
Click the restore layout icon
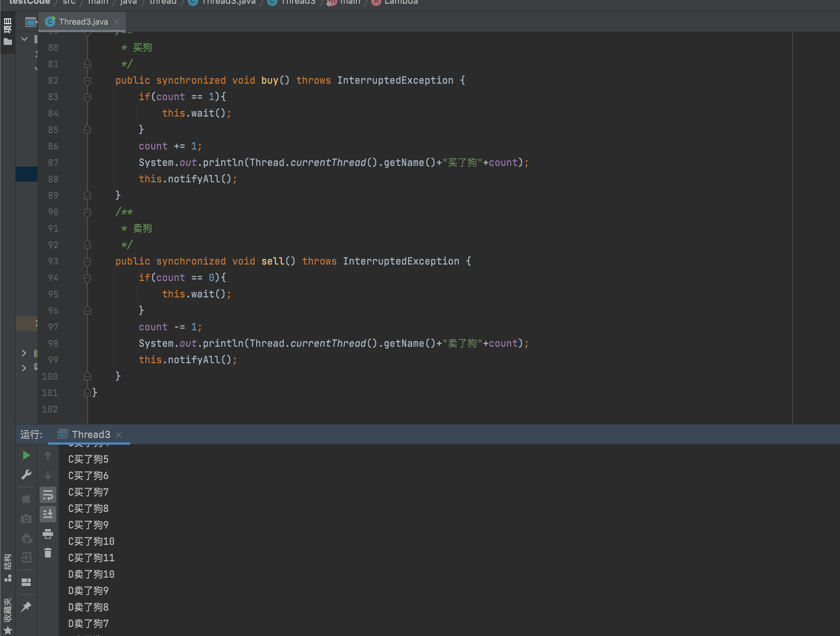click(26, 582)
